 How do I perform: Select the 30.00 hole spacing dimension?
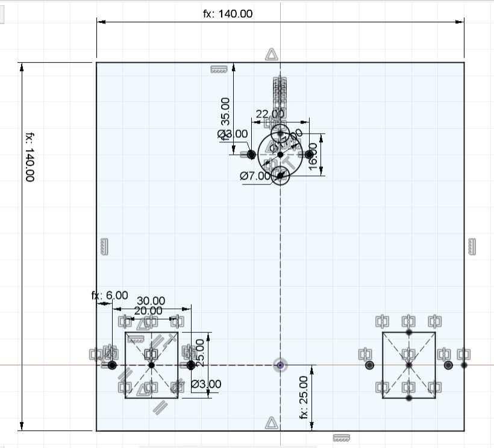pos(151,301)
